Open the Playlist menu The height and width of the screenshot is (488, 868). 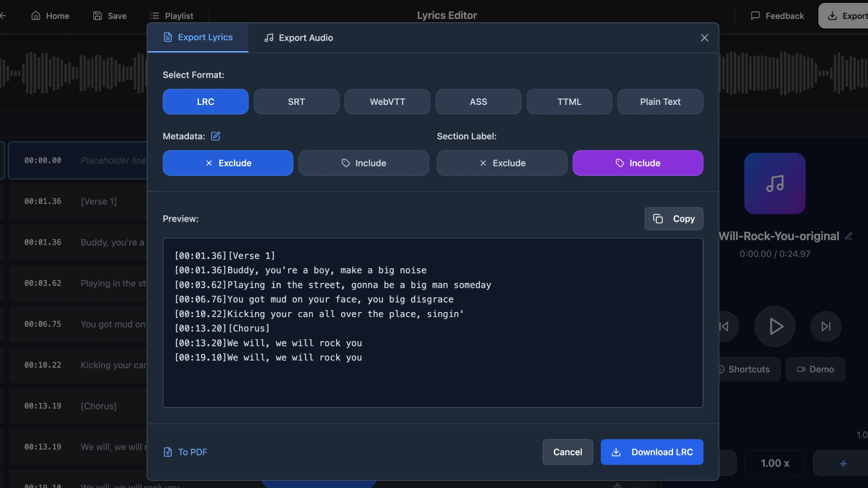(x=172, y=16)
